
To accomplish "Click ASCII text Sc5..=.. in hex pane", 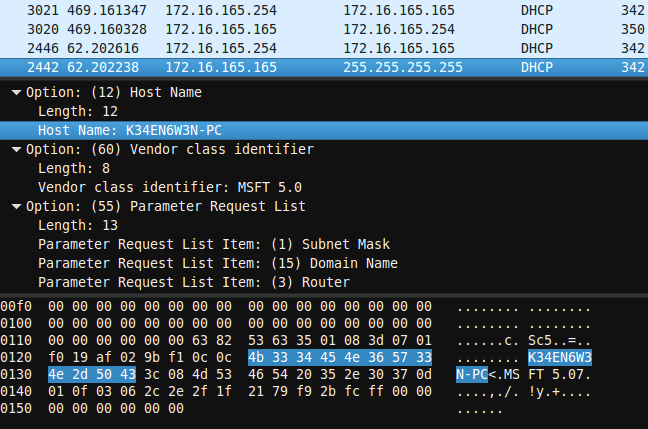I will [560, 340].
